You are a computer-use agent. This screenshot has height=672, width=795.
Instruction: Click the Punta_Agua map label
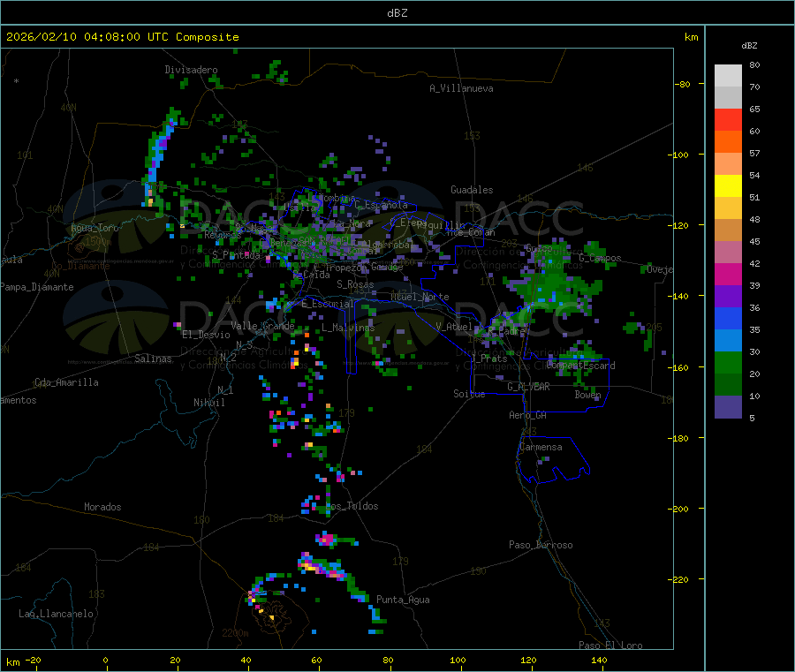click(403, 600)
